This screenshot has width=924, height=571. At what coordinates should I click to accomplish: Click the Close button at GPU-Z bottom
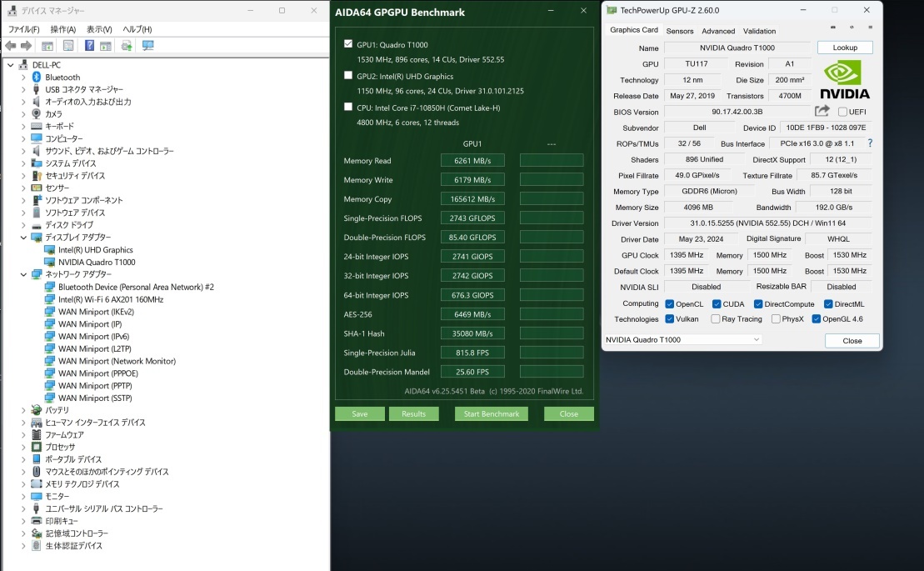(852, 341)
